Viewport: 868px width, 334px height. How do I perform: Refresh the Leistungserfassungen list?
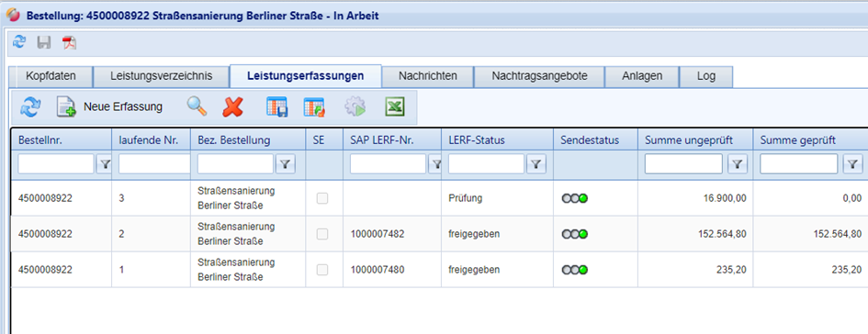(x=30, y=106)
